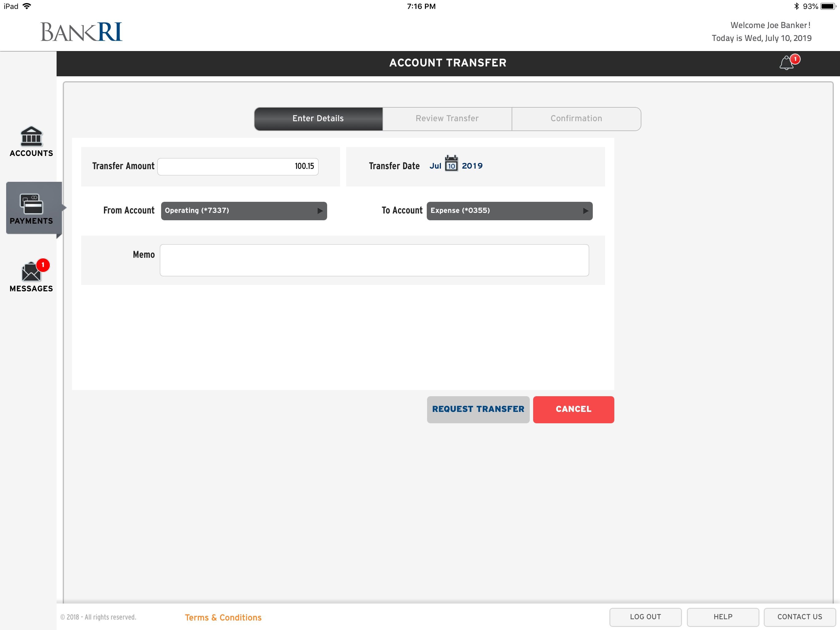840x630 pixels.
Task: Open the Payments section in sidebar
Action: click(x=34, y=208)
